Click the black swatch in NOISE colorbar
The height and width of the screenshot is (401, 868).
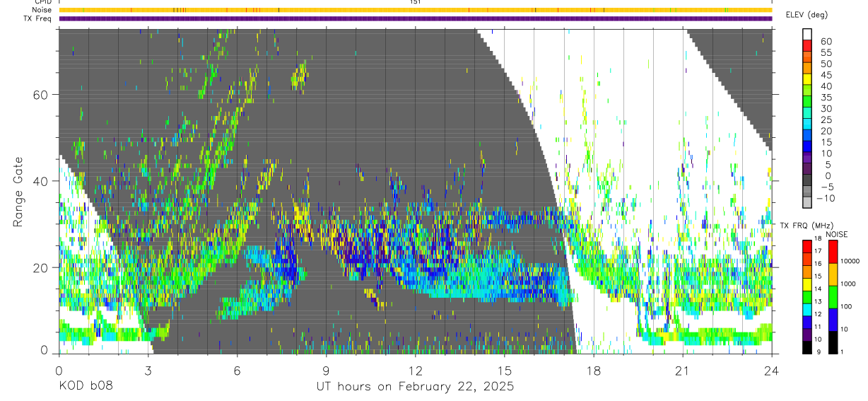coord(833,342)
